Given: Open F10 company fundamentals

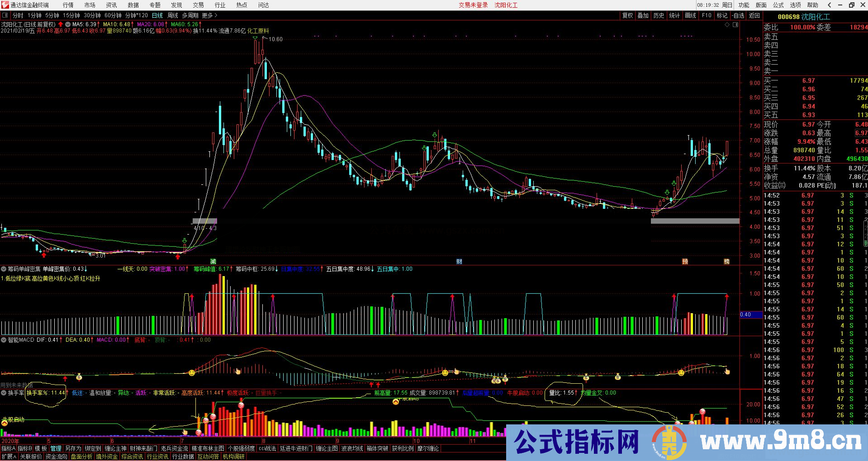Looking at the screenshot, I should click(x=706, y=15).
